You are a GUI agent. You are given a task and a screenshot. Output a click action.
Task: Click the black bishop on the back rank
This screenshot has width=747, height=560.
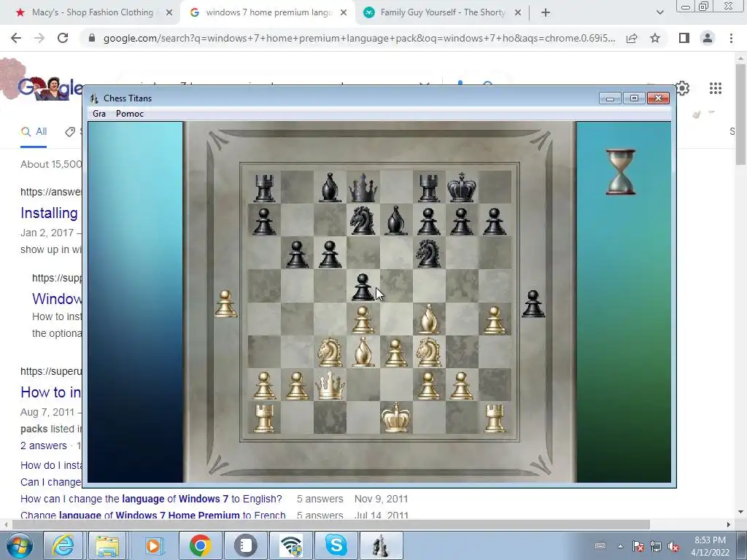(330, 187)
